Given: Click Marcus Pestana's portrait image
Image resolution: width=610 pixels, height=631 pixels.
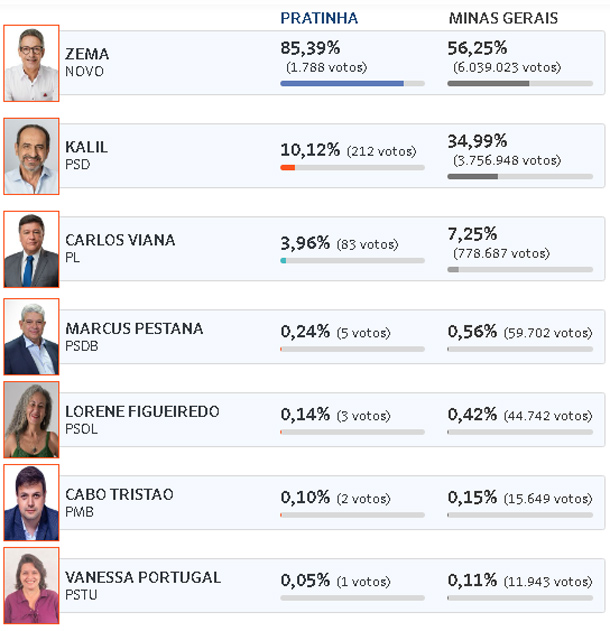Looking at the screenshot, I should coord(31,336).
